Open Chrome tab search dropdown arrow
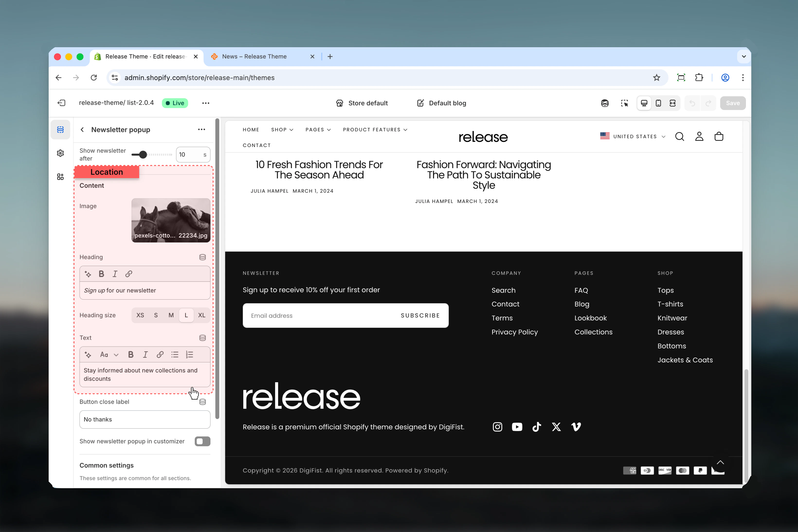Screen dimensions: 798x532 [744, 57]
